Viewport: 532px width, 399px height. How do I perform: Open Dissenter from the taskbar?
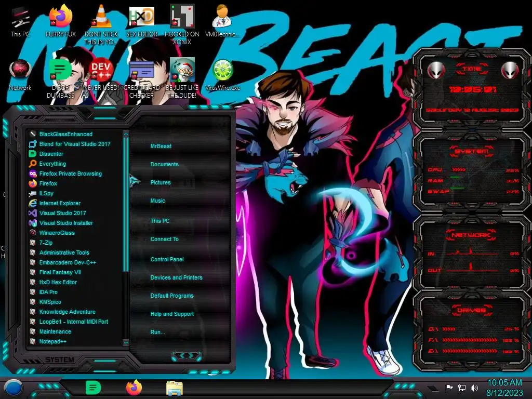(93, 388)
